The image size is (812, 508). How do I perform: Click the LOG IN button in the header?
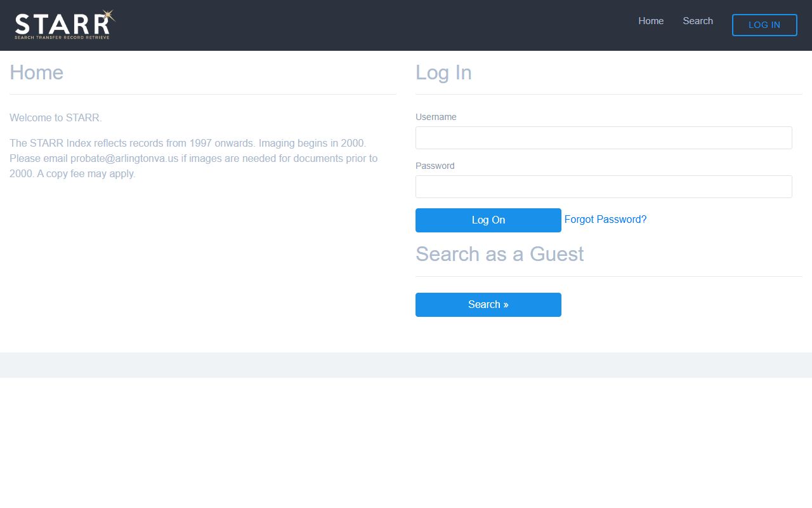(764, 25)
